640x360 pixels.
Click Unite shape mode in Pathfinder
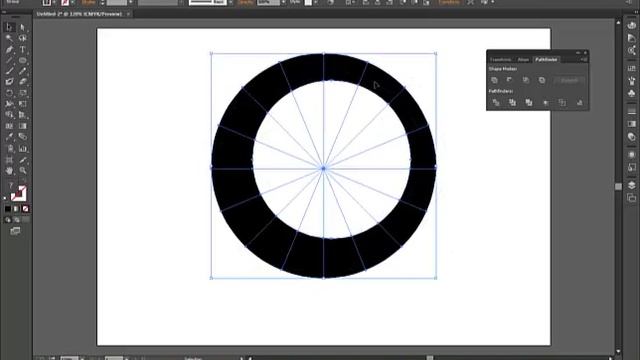[x=494, y=80]
